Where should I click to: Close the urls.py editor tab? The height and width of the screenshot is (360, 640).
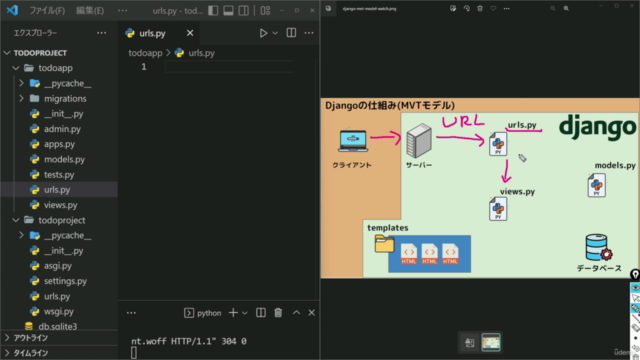[190, 33]
